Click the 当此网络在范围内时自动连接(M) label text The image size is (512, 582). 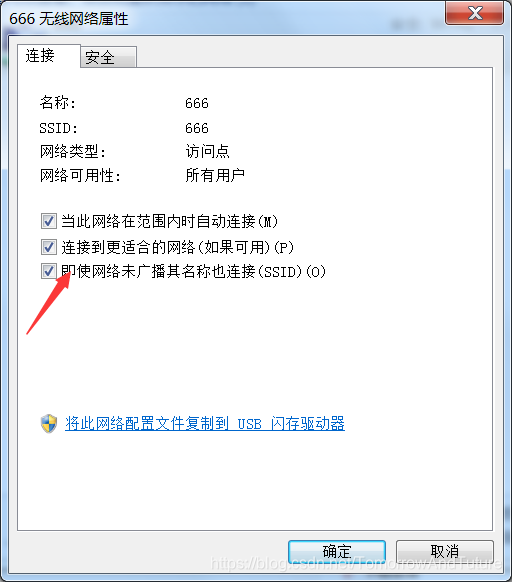pos(170,222)
